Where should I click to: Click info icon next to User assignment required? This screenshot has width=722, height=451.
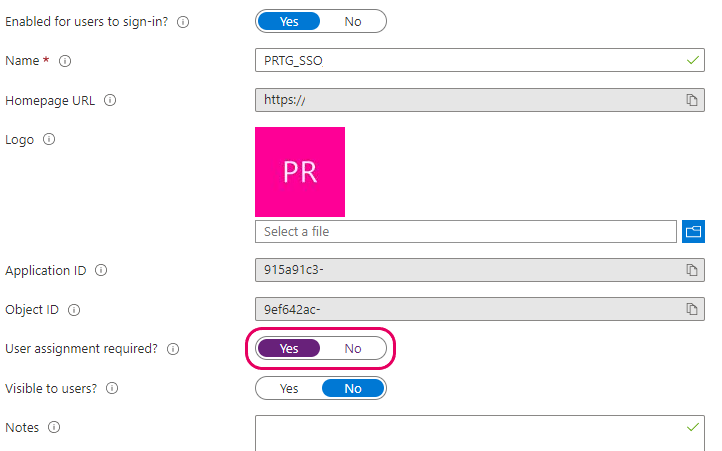[173, 349]
